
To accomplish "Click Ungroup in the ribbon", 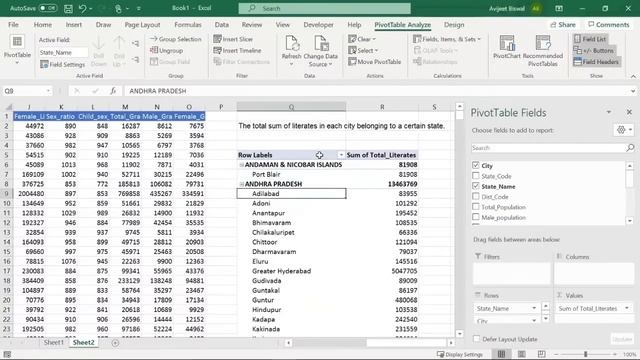I will click(x=166, y=51).
